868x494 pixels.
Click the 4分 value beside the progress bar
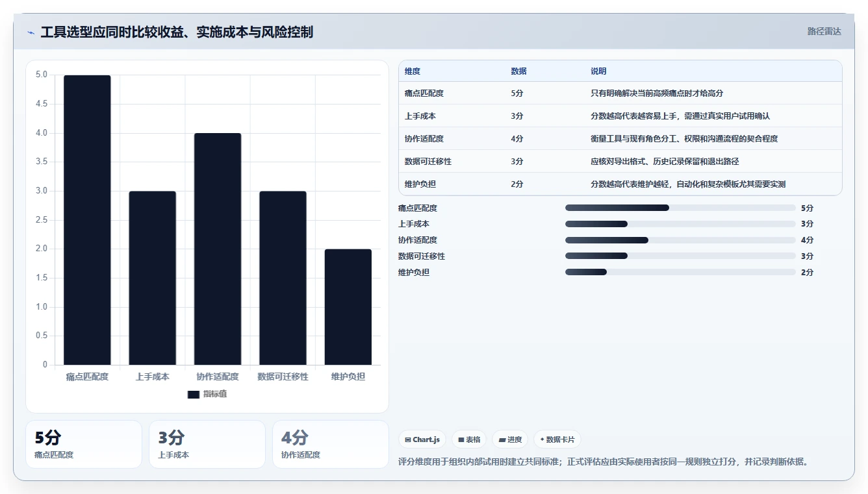point(807,240)
